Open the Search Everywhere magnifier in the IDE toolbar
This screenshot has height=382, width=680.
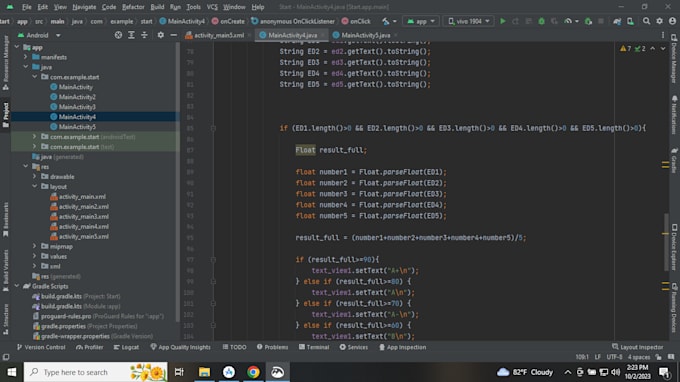[646, 21]
